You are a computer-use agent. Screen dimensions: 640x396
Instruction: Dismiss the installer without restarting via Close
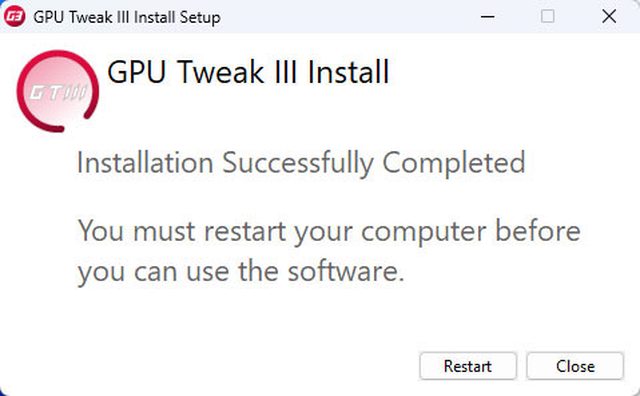(x=575, y=366)
